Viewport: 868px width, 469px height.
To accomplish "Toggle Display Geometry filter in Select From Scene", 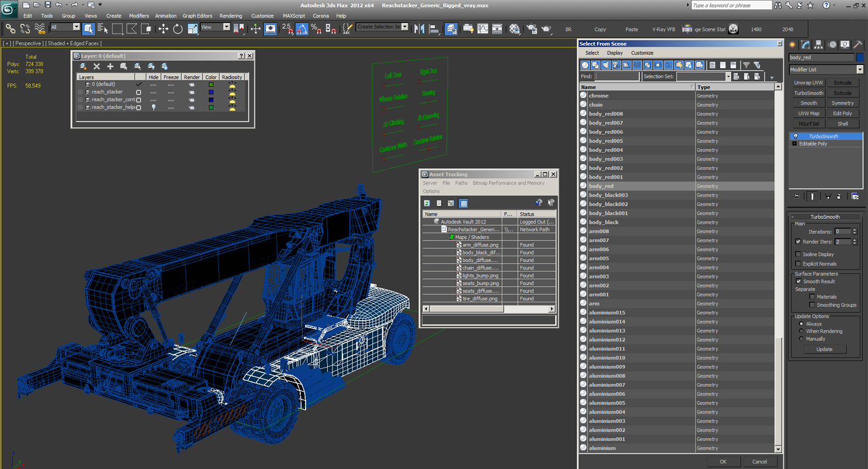I will click(x=585, y=65).
